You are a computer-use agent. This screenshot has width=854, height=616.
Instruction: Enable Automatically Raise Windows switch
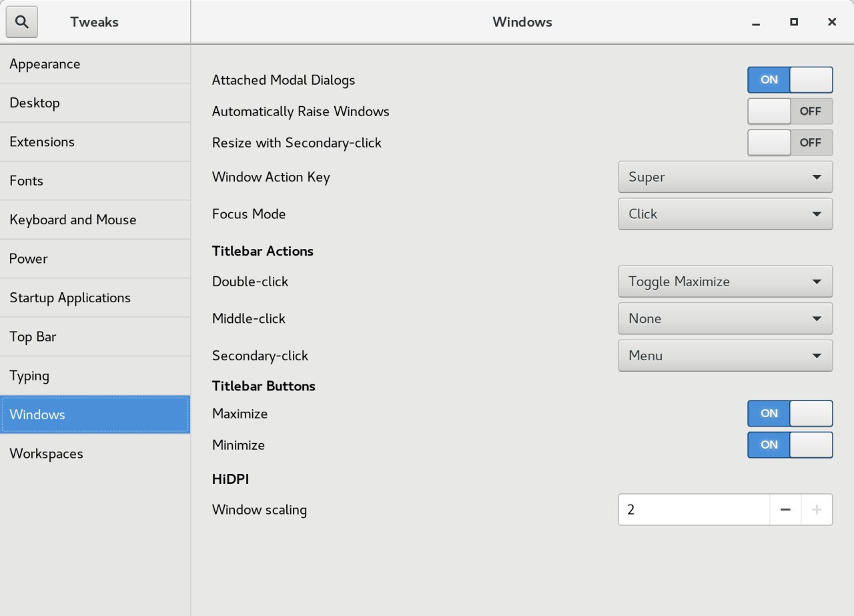pos(790,111)
